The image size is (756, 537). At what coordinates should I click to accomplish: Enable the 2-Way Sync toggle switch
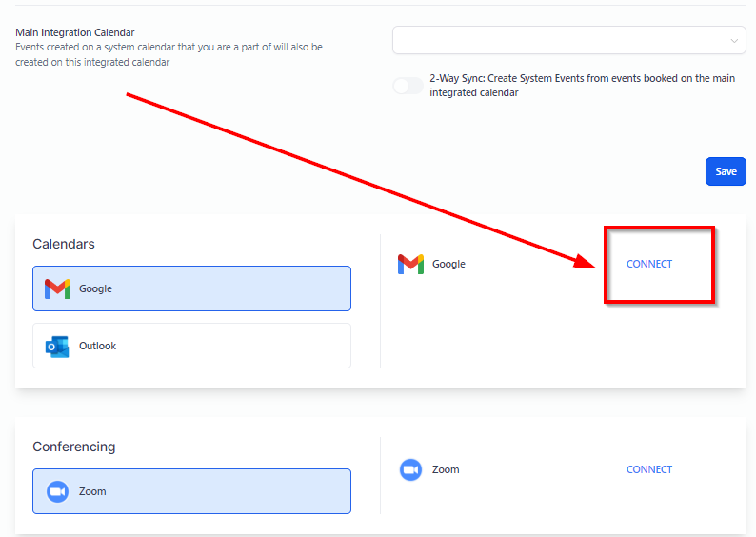(408, 87)
